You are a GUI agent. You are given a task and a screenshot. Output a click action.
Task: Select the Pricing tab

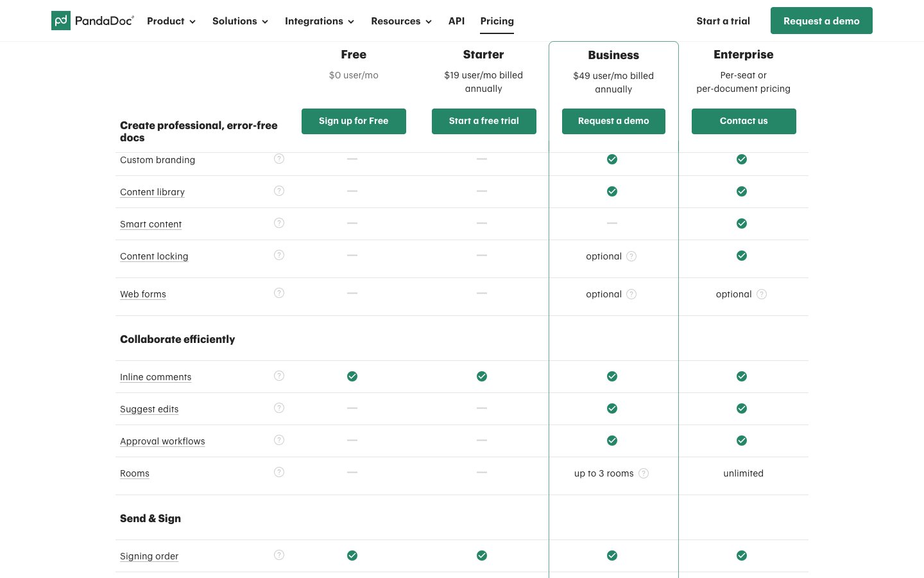pos(497,21)
